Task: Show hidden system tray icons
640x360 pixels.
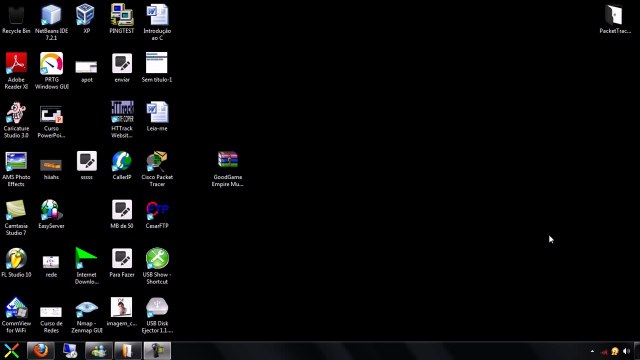Action: [x=592, y=351]
